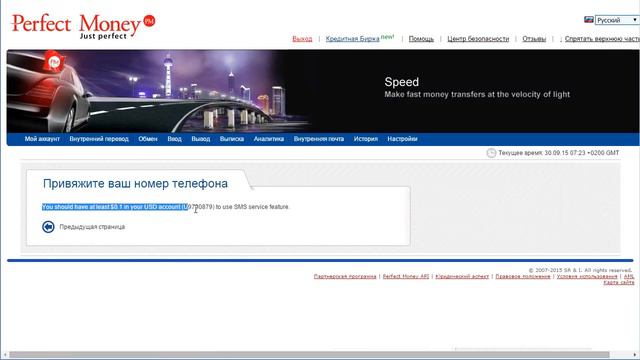The image size is (640, 360).
Task: Open Условия использования footer link
Action: (x=587, y=276)
